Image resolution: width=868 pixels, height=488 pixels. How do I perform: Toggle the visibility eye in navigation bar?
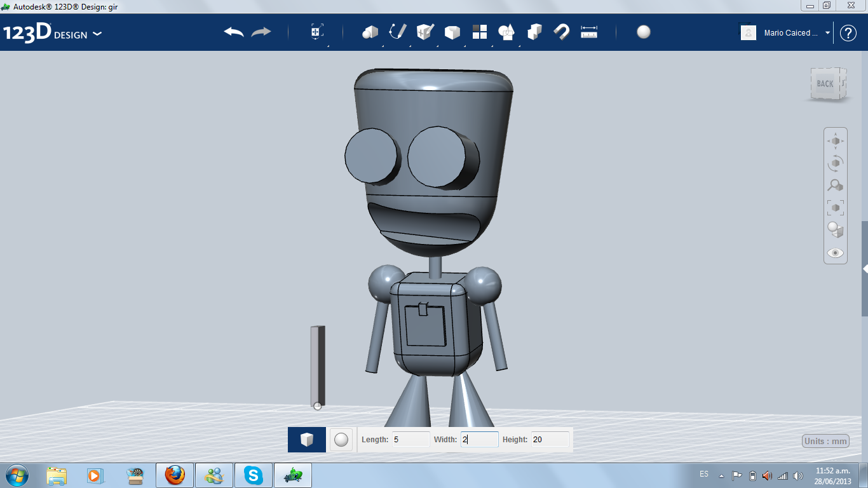[x=836, y=253]
